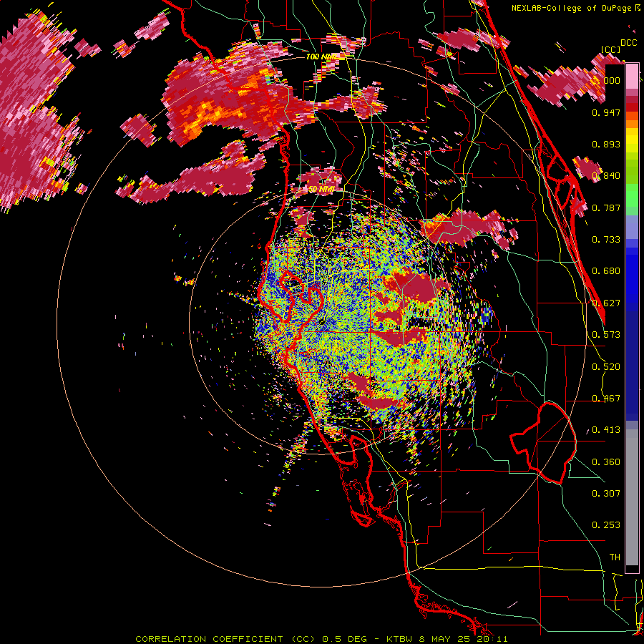Click the 0.680 scale value
644x644 pixels.
[606, 271]
